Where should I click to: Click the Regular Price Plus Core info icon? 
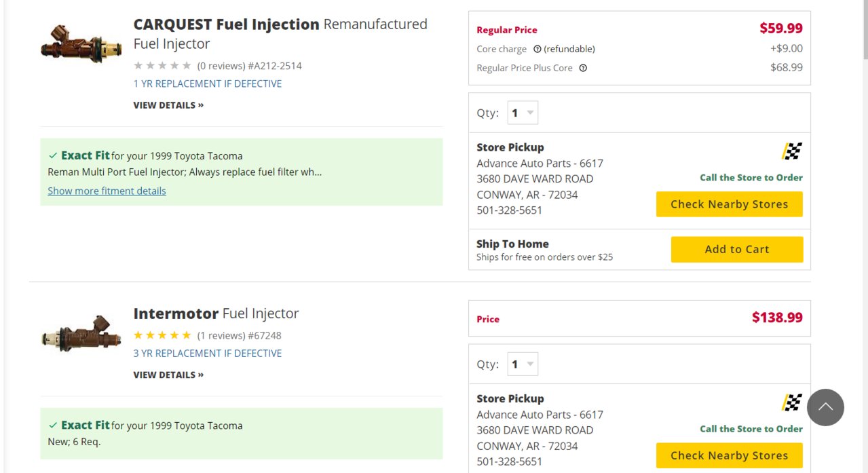pos(583,68)
